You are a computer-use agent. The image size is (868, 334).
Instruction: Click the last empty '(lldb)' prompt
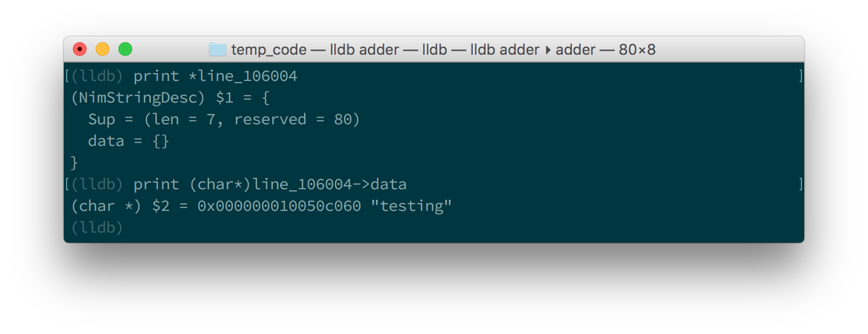tap(97, 228)
